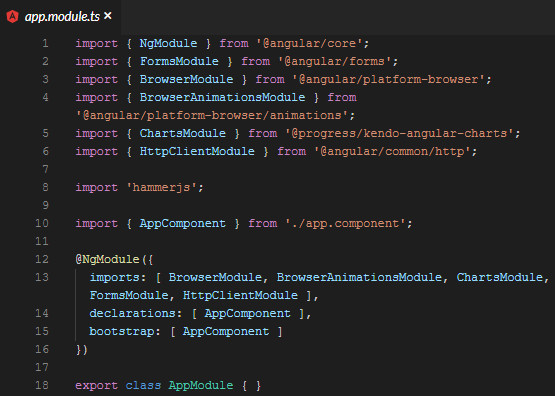Click the AppModule class name
This screenshot has height=396, width=555.
[x=201, y=385]
